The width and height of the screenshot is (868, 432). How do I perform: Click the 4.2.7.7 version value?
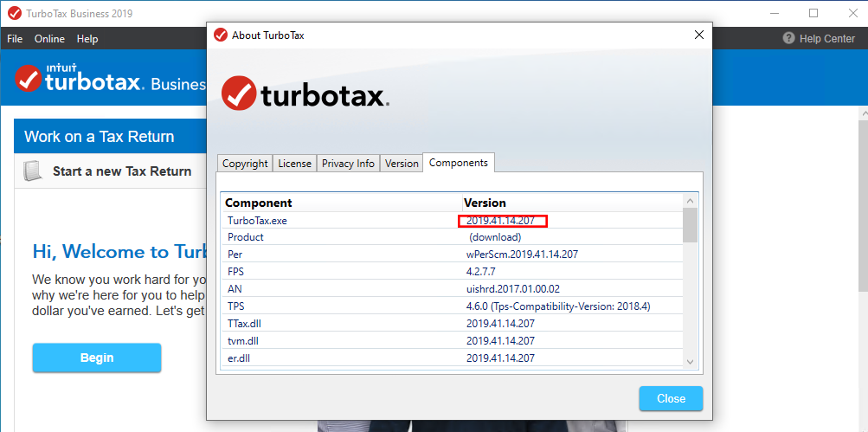tap(480, 271)
